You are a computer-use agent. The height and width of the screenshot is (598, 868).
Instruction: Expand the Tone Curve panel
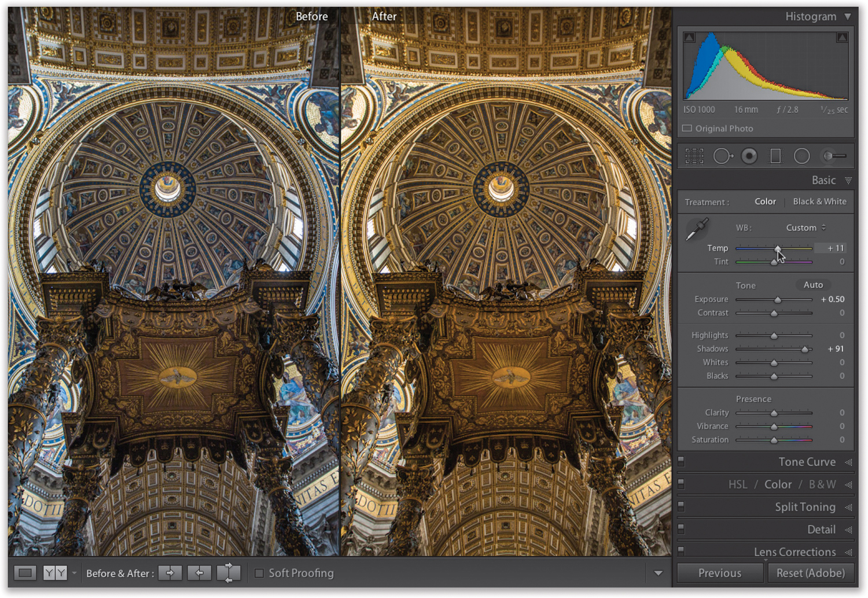coord(848,462)
